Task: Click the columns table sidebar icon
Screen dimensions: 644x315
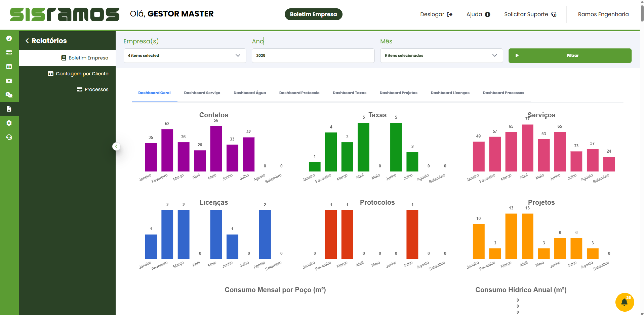Action: (x=9, y=67)
